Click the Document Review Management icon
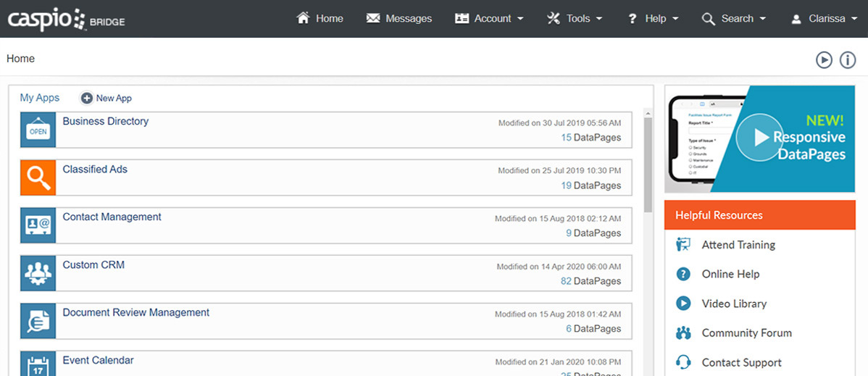Screen dimensions: 868x376 38,321
